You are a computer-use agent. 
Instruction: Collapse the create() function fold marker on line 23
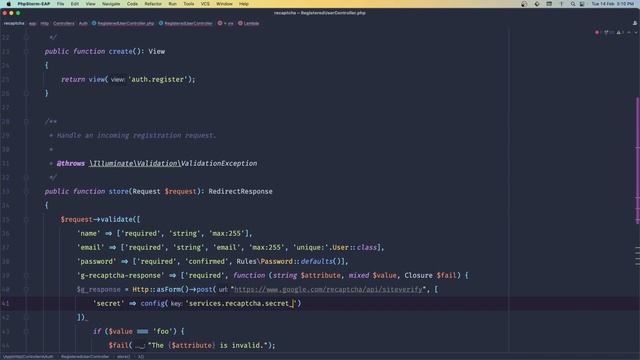[26, 51]
